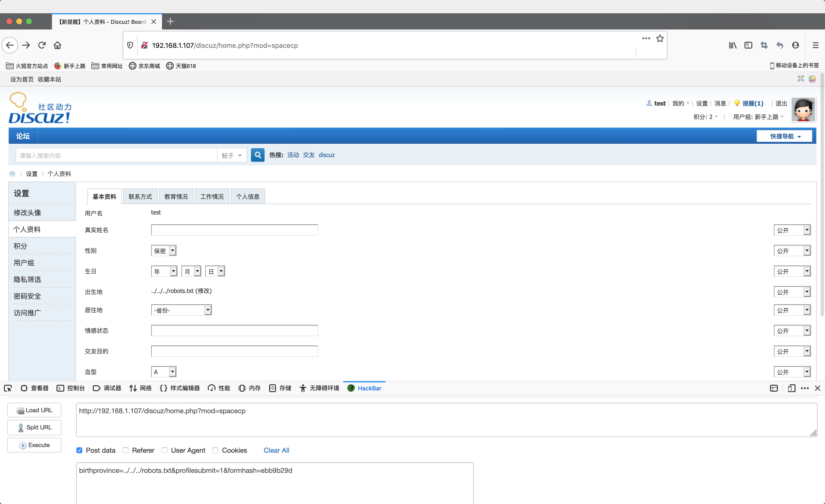Click the 论坛 forum nav item
This screenshot has height=504, width=825.
pyautogui.click(x=23, y=136)
